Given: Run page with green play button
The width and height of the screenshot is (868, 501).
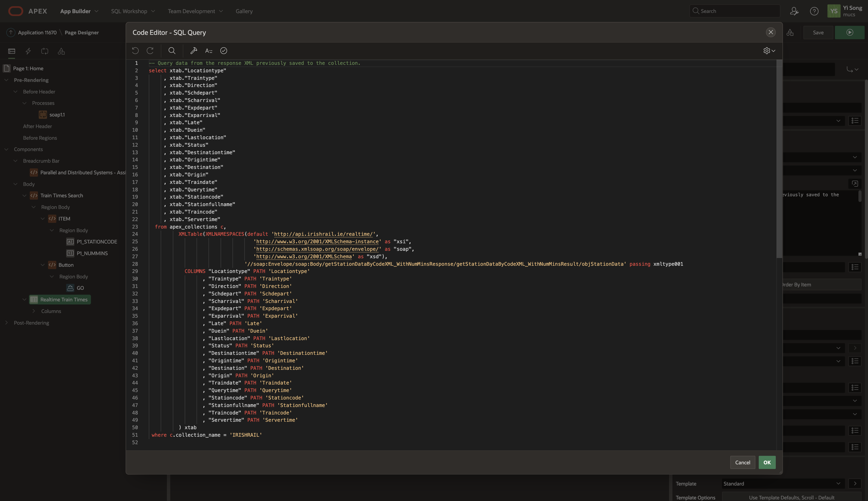Looking at the screenshot, I should point(849,32).
